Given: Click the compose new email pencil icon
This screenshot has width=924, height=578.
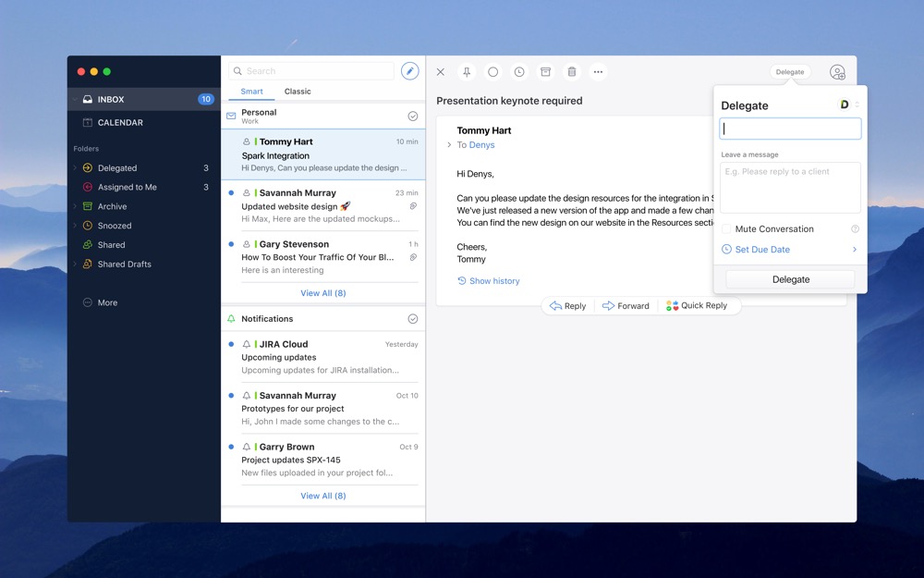Looking at the screenshot, I should (409, 71).
